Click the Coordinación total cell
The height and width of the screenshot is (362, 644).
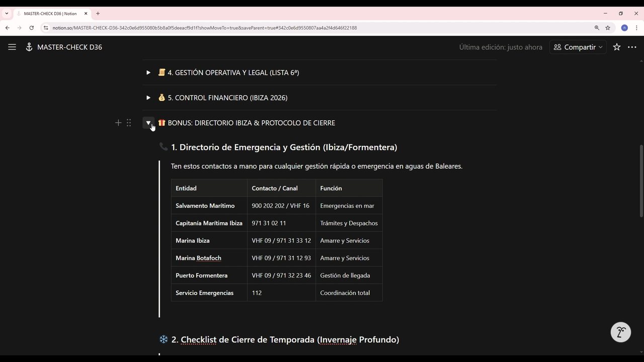pyautogui.click(x=349, y=293)
